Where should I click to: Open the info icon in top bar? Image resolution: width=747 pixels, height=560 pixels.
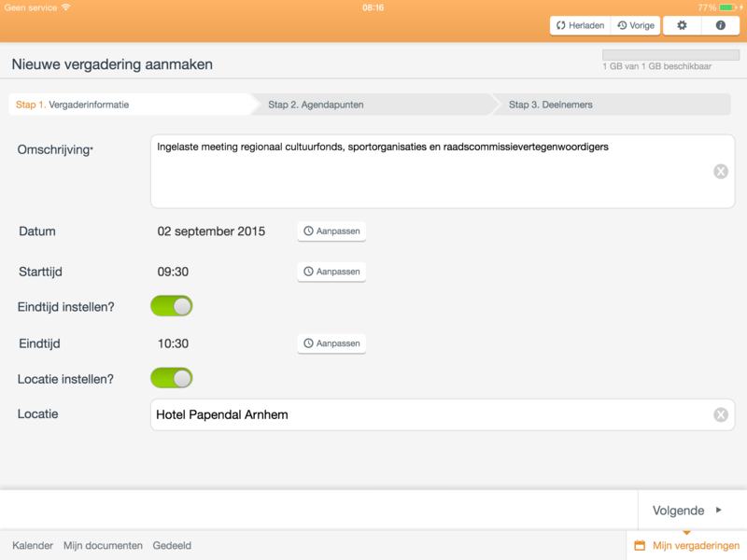pos(720,25)
